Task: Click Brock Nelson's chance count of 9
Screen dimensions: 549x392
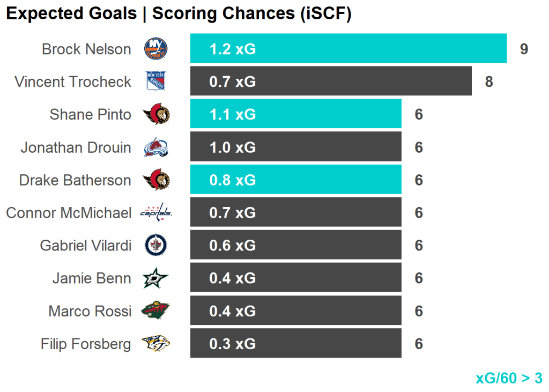Action: (524, 49)
